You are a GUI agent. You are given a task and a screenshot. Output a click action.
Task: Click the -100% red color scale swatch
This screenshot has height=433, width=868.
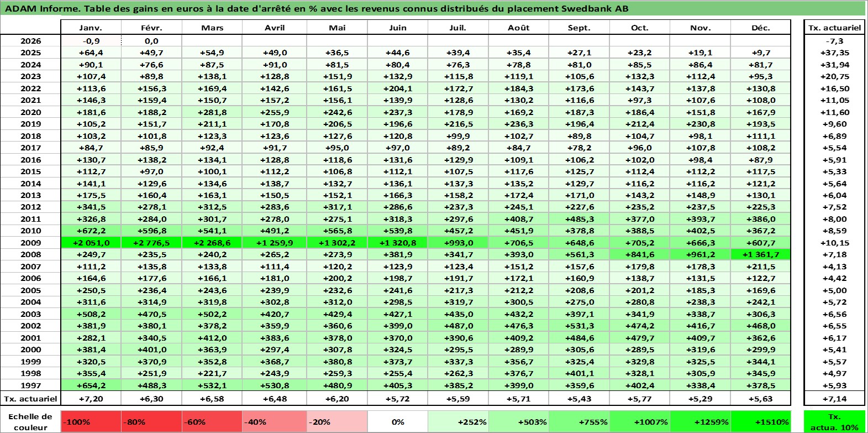pos(91,421)
